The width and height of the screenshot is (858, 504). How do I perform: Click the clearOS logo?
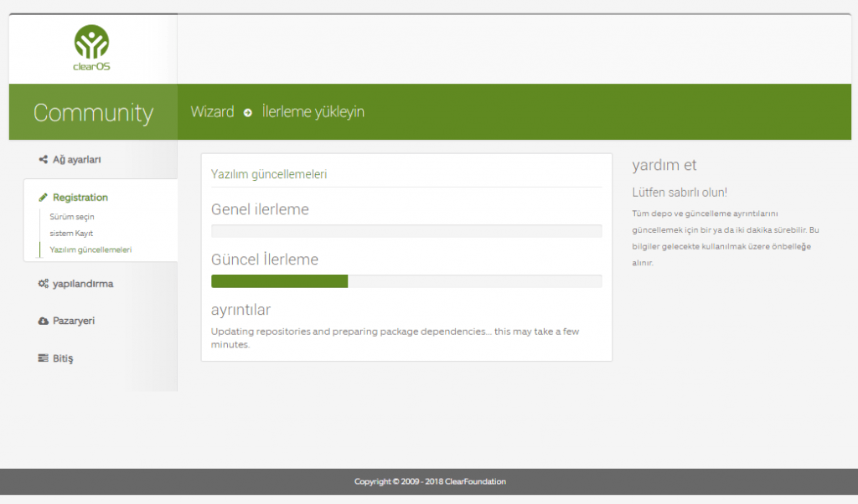[91, 48]
